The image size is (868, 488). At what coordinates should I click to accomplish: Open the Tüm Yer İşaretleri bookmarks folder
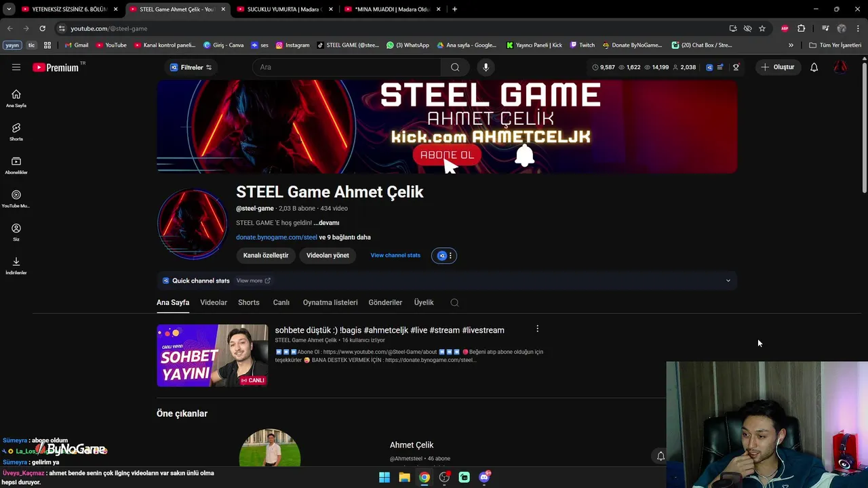point(835,45)
